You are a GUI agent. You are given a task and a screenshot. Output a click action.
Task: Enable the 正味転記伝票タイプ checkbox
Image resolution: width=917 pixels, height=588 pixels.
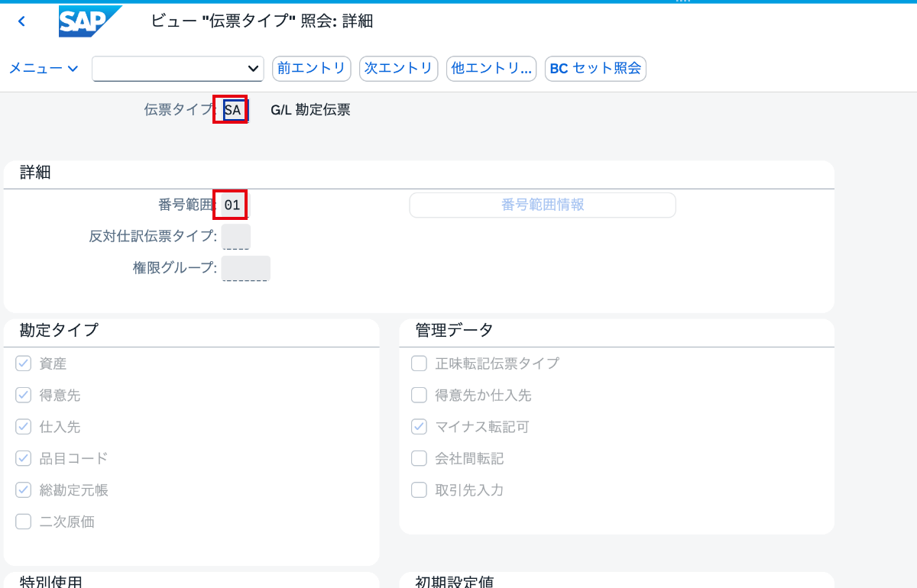coord(419,363)
